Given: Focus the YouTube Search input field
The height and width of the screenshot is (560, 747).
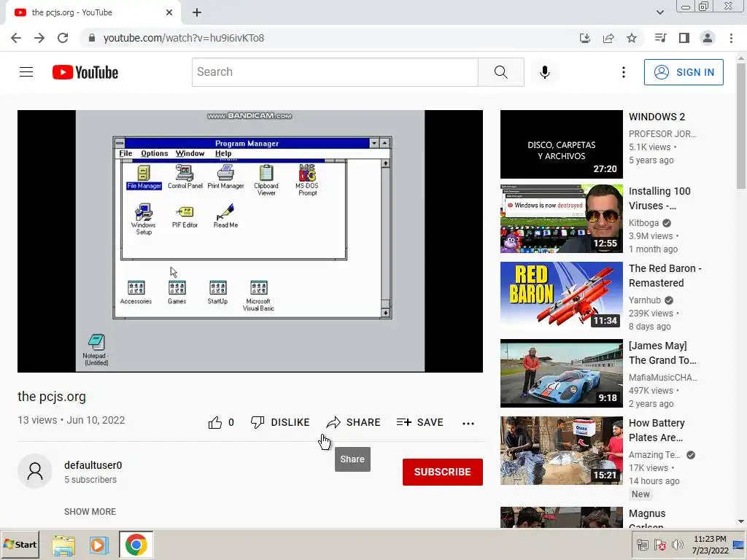Looking at the screenshot, I should (x=335, y=72).
